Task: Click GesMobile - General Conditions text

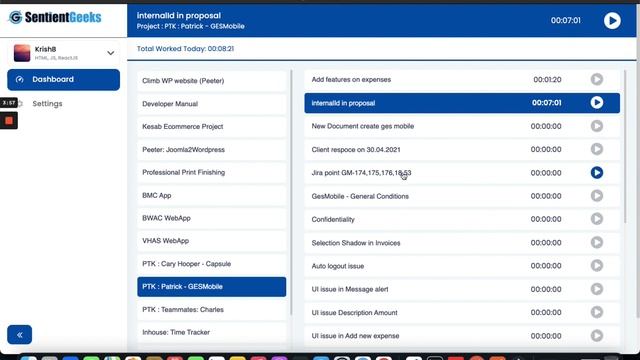Action: tap(360, 196)
